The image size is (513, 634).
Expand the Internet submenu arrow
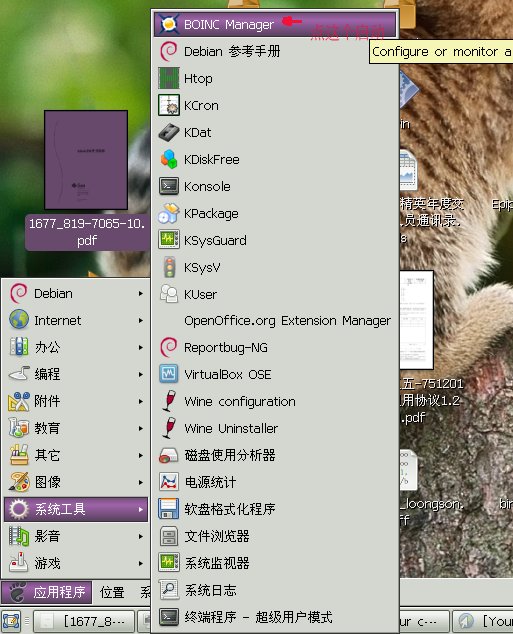tap(140, 320)
